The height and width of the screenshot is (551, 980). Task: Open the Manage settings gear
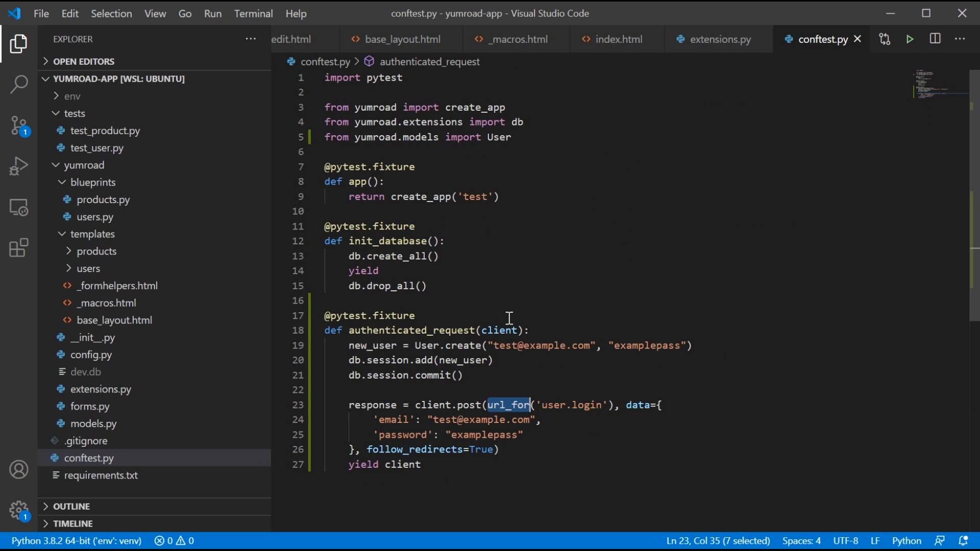click(x=19, y=511)
